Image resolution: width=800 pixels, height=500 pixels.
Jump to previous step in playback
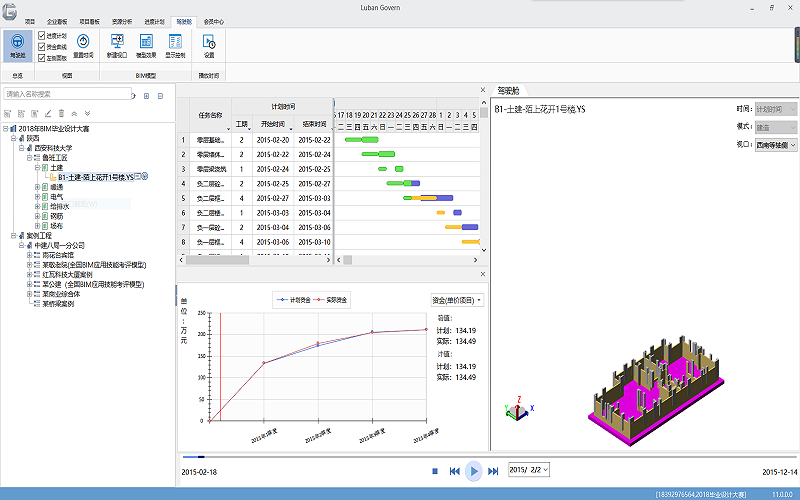click(x=454, y=471)
